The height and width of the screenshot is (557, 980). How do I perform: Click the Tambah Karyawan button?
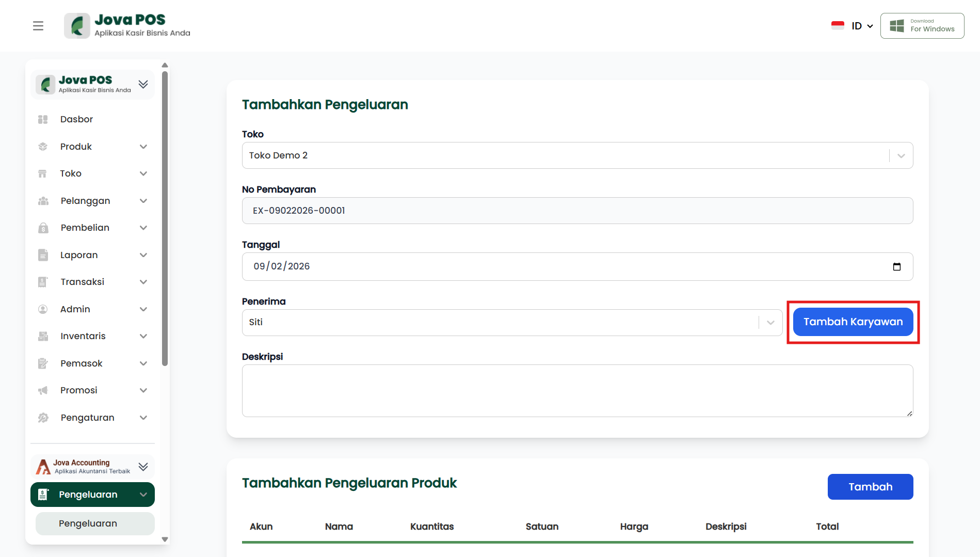[853, 322]
